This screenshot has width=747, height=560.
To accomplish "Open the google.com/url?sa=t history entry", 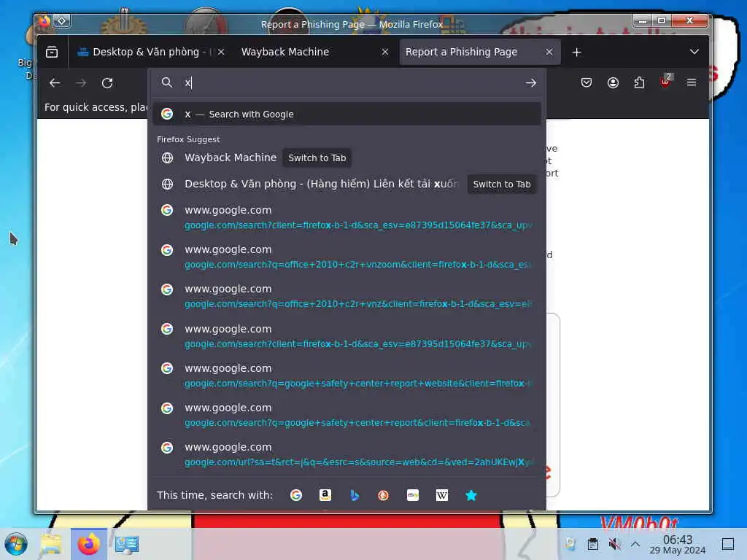I will [x=347, y=454].
